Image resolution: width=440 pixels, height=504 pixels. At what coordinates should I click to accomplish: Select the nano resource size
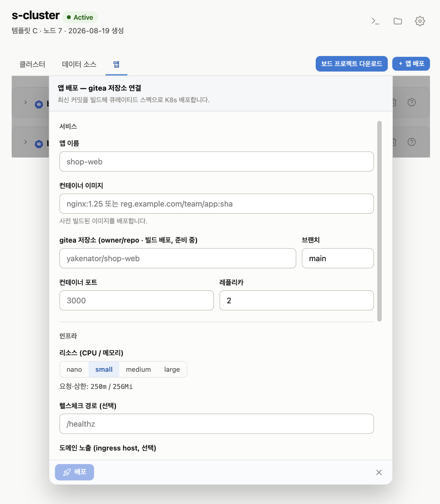pyautogui.click(x=74, y=369)
